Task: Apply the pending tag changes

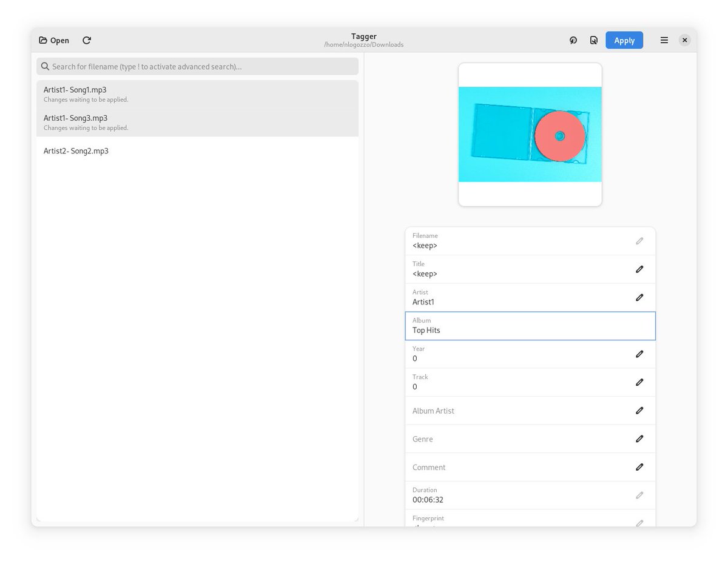Action: point(624,41)
